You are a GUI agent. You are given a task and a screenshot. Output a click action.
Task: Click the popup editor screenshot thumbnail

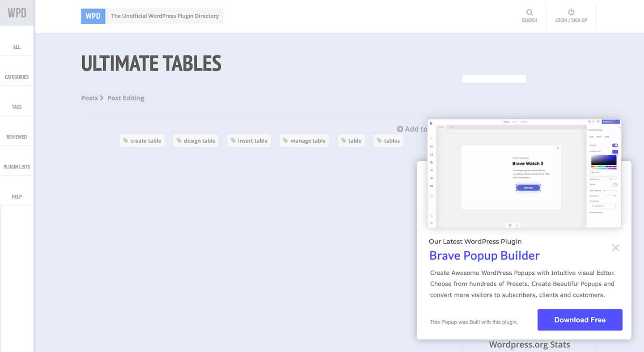click(525, 174)
